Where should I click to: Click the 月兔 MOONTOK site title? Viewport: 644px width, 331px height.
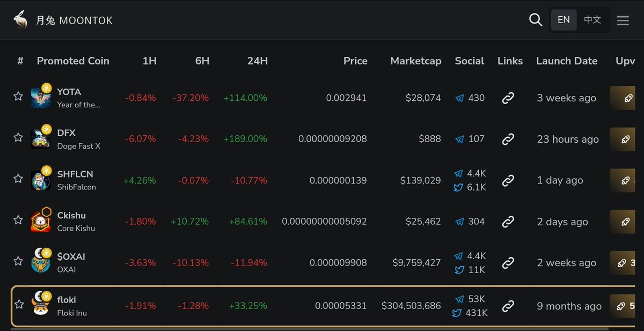[75, 20]
